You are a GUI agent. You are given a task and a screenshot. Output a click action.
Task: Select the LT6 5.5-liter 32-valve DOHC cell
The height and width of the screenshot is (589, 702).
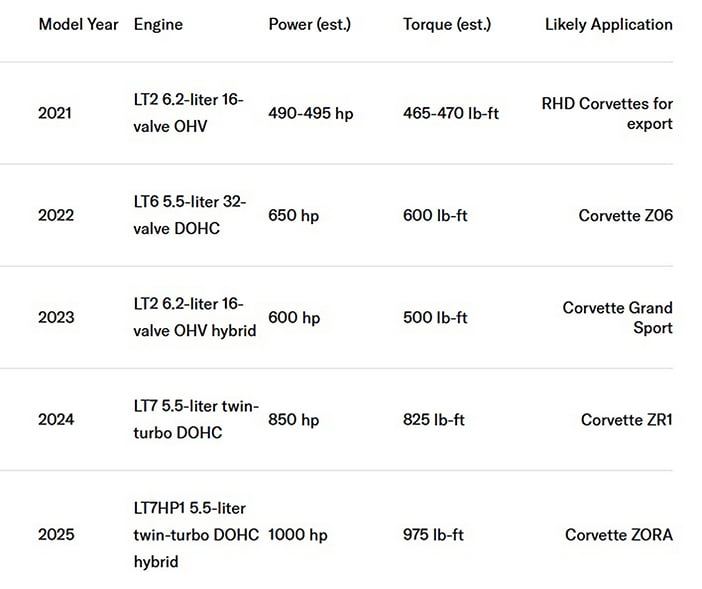coord(189,215)
